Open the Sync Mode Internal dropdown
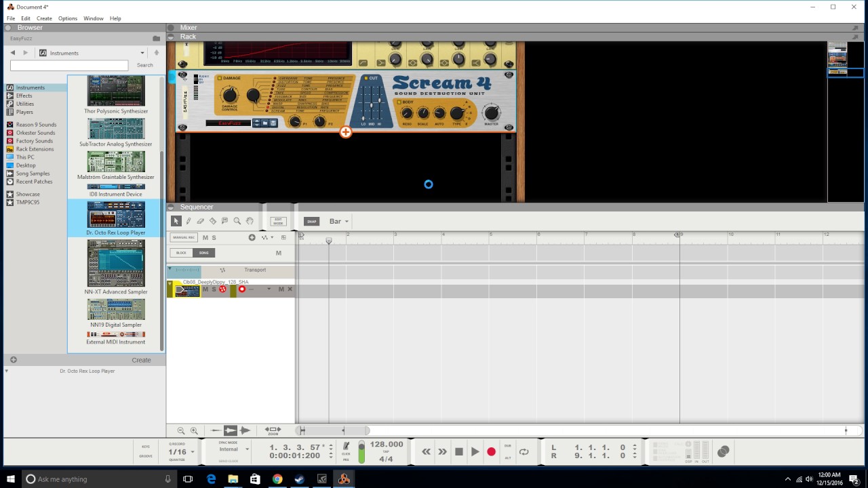Image resolution: width=868 pixels, height=488 pixels. tap(247, 449)
